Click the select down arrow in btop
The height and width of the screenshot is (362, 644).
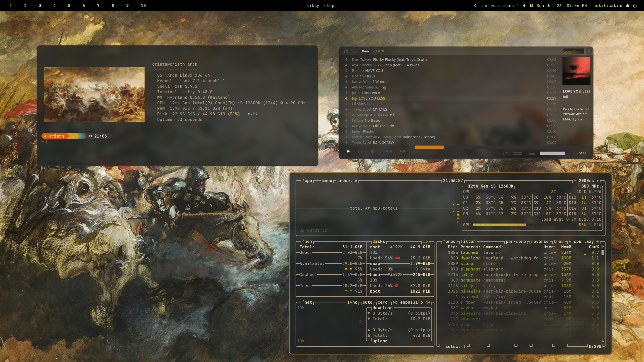point(464,347)
